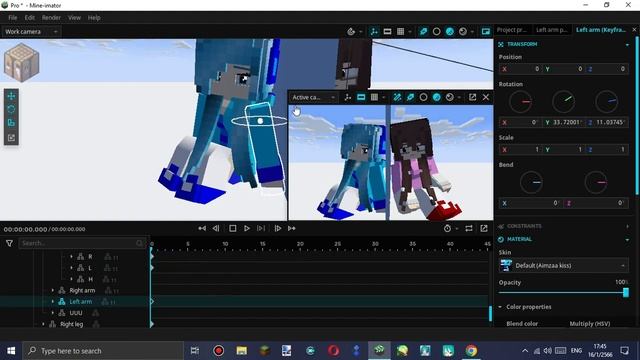
Task: Open grid options arrow in work camera toolbar
Action: point(409,31)
